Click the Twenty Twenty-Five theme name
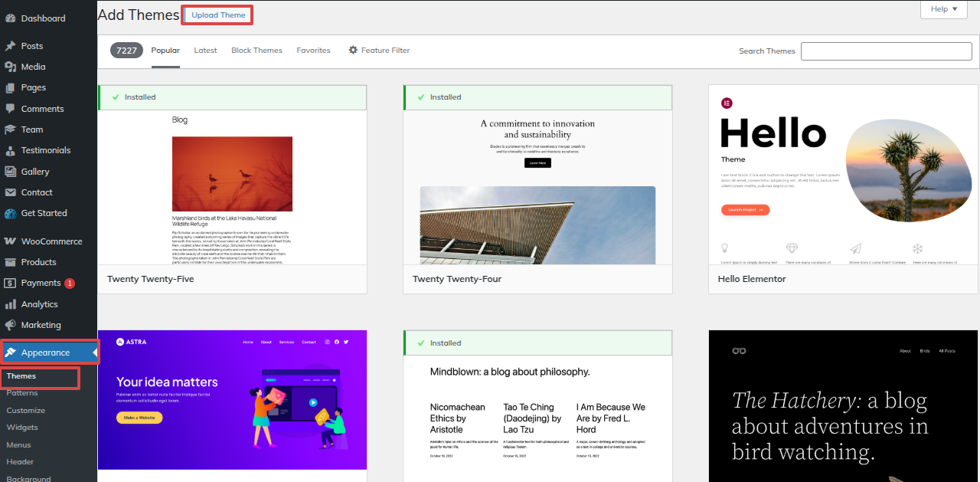Image resolution: width=980 pixels, height=482 pixels. pyautogui.click(x=151, y=280)
